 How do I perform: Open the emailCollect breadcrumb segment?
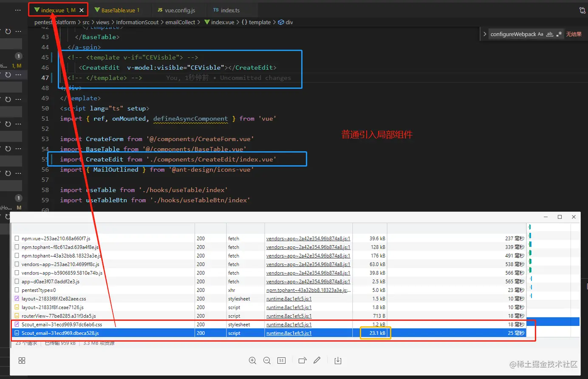180,22
